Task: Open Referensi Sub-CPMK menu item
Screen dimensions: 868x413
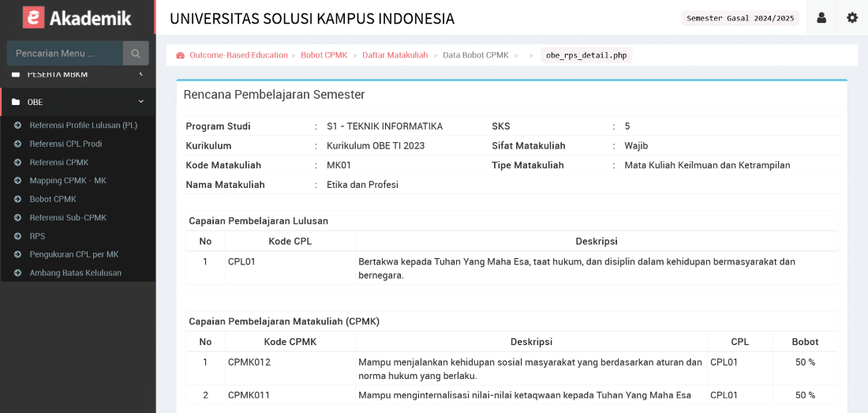Action: tap(68, 218)
